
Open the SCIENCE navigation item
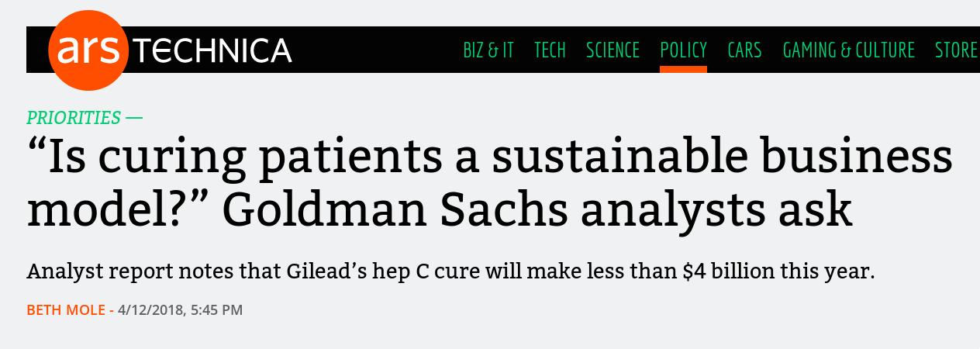point(612,50)
